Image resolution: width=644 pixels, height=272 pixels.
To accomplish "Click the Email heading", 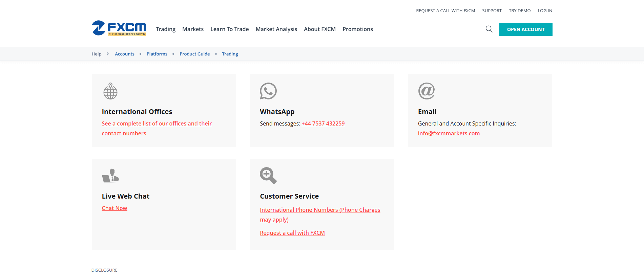I will [x=427, y=112].
